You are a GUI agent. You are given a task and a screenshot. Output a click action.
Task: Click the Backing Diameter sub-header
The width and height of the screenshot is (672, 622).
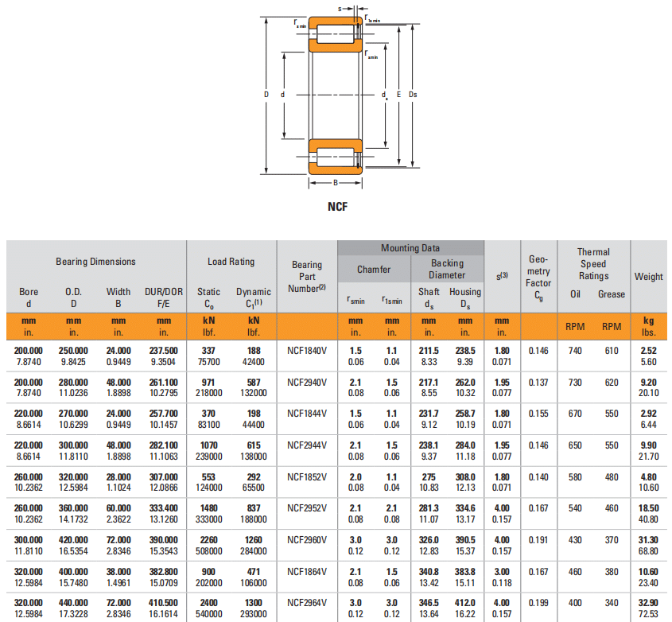[x=447, y=269]
